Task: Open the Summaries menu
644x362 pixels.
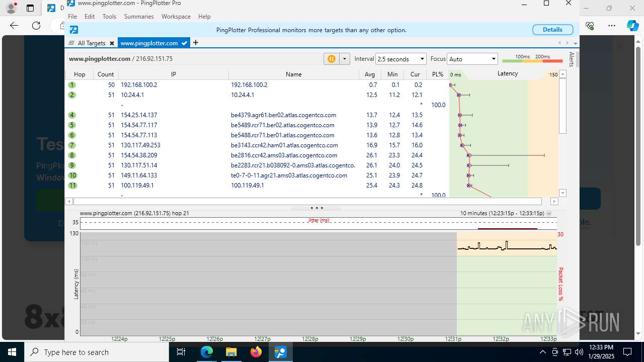Action: tap(139, 17)
